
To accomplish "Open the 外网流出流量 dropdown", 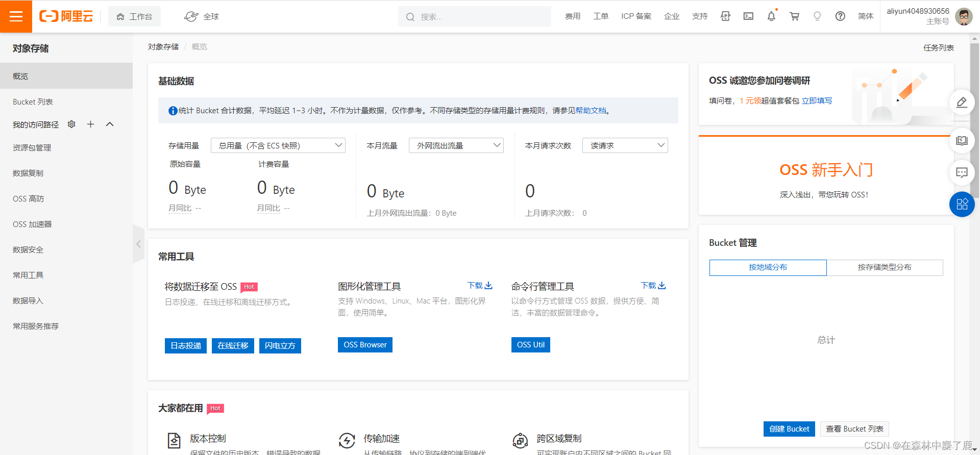I will (x=456, y=145).
